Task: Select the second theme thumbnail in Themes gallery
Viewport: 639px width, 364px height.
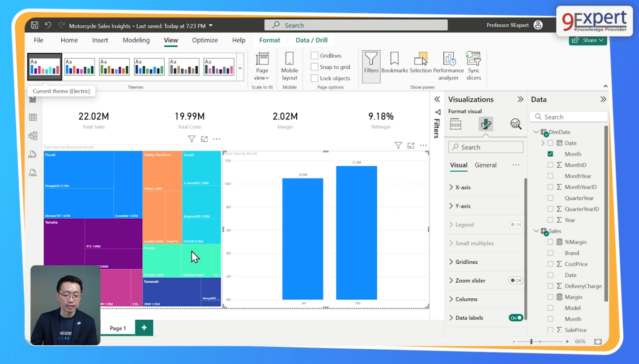Action: click(79, 66)
